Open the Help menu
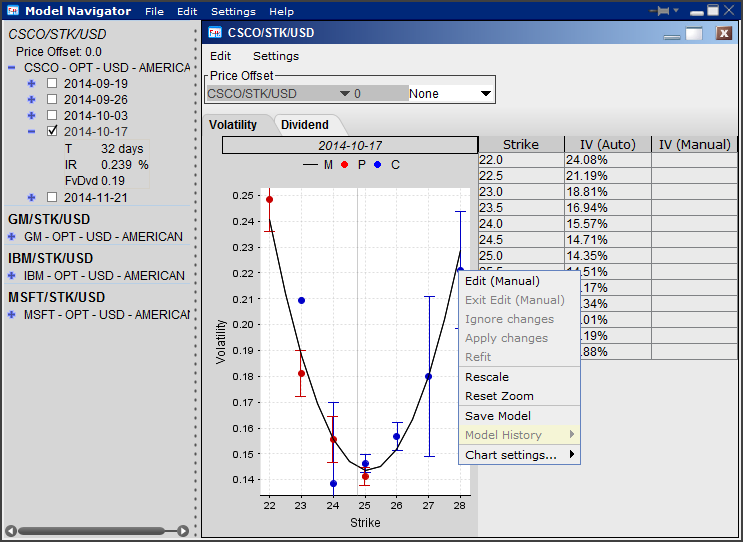The image size is (743, 542). (281, 11)
